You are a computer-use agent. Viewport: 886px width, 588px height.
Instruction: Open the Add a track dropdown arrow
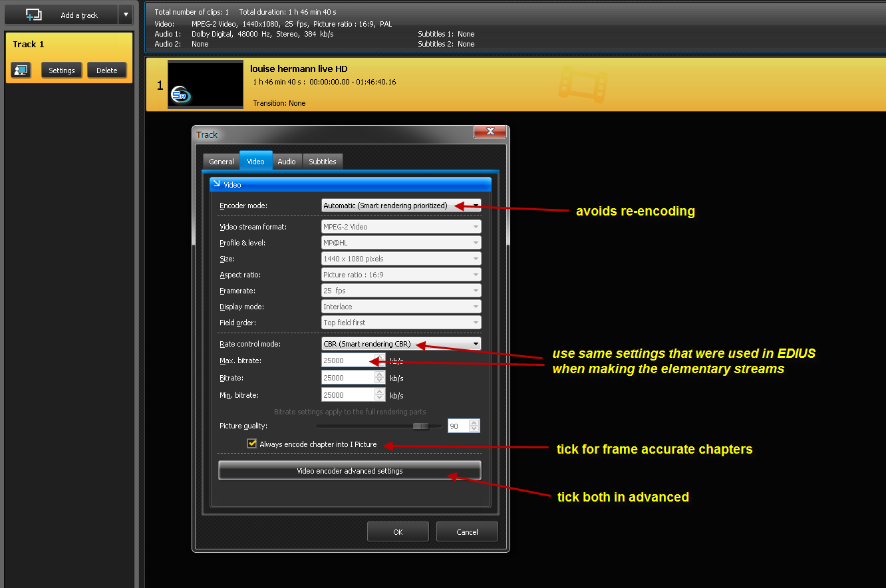(126, 15)
